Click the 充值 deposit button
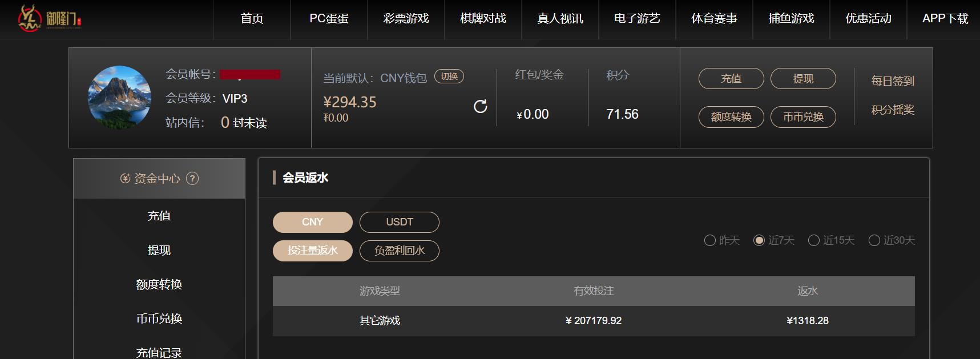 pyautogui.click(x=731, y=78)
